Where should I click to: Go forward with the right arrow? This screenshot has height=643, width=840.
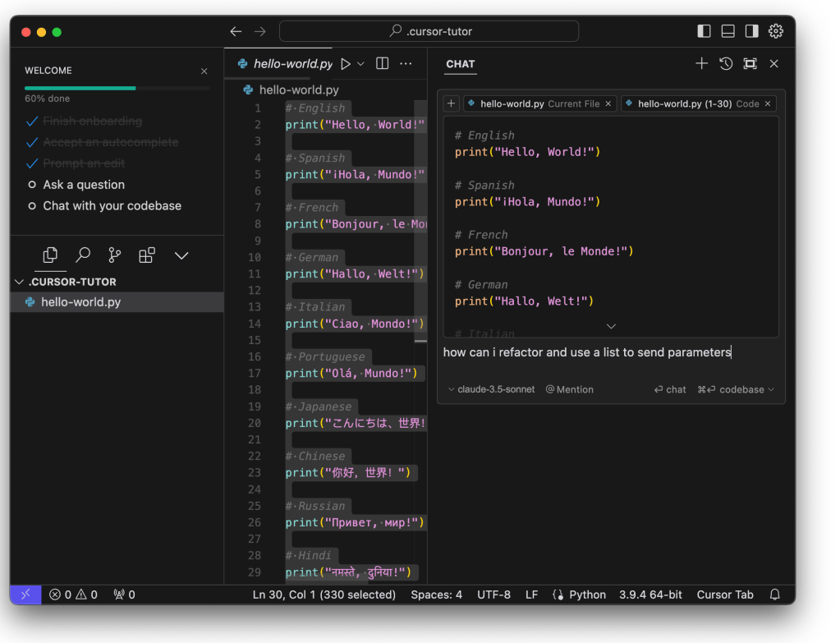coord(259,31)
